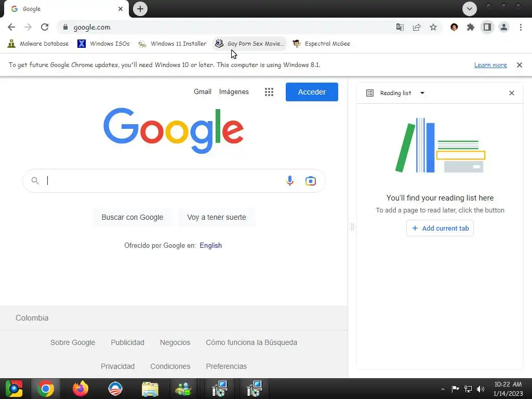
Task: Click Voy a tener suerte button
Action: tap(217, 217)
